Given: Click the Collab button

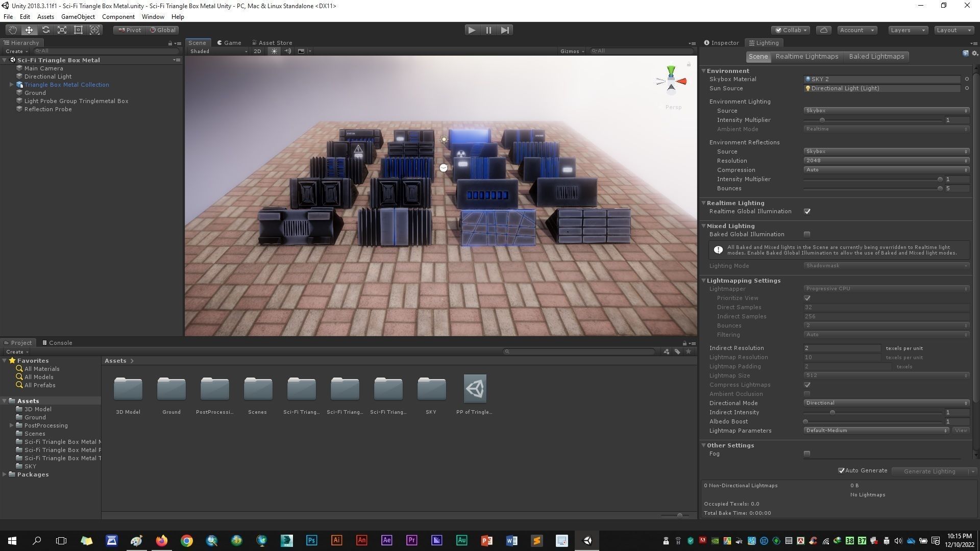Looking at the screenshot, I should [791, 30].
